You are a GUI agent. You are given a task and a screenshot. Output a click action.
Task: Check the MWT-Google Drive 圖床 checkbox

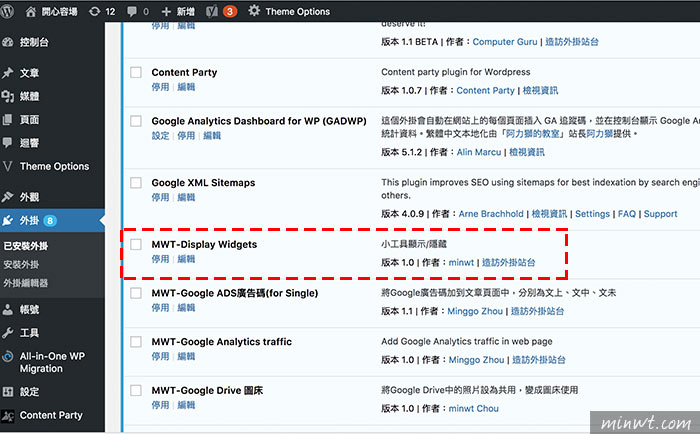point(136,390)
